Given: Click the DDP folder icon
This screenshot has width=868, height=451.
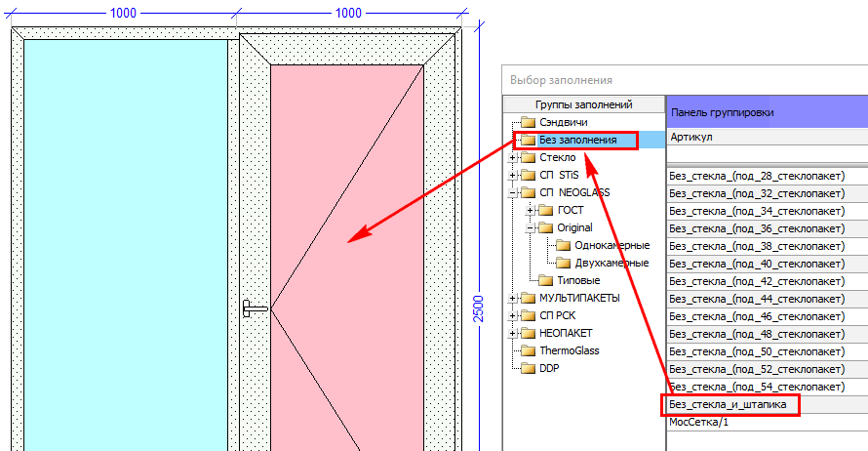Looking at the screenshot, I should click(x=528, y=368).
